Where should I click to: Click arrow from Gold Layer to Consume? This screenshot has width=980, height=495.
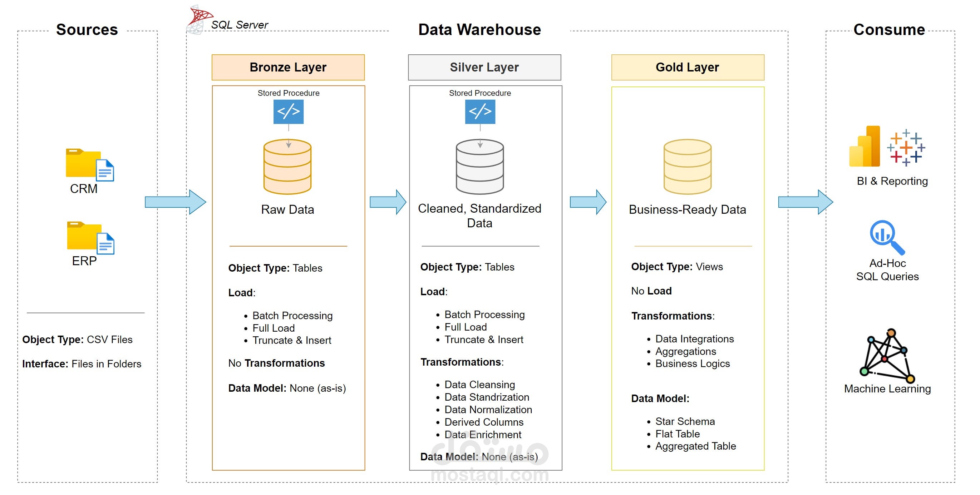(806, 202)
